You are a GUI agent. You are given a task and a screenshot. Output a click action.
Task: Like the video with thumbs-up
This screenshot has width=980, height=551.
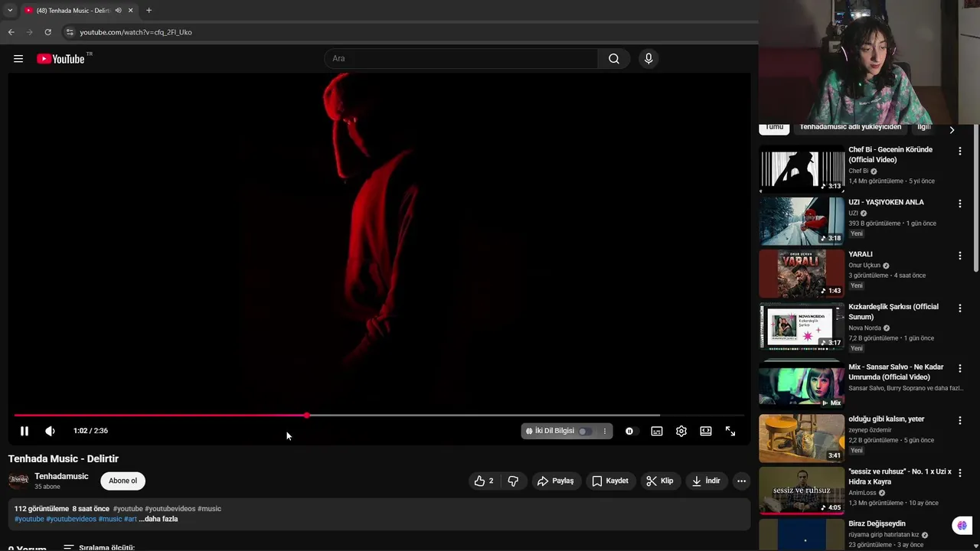tap(484, 481)
